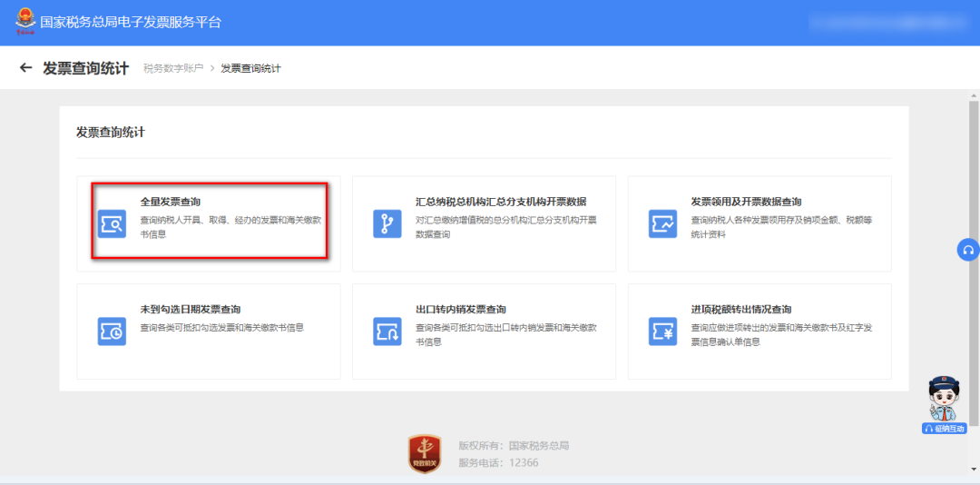Click the 发票领用及开票数据查询 chart icon
Image resolution: width=980 pixels, height=485 pixels.
click(x=662, y=223)
